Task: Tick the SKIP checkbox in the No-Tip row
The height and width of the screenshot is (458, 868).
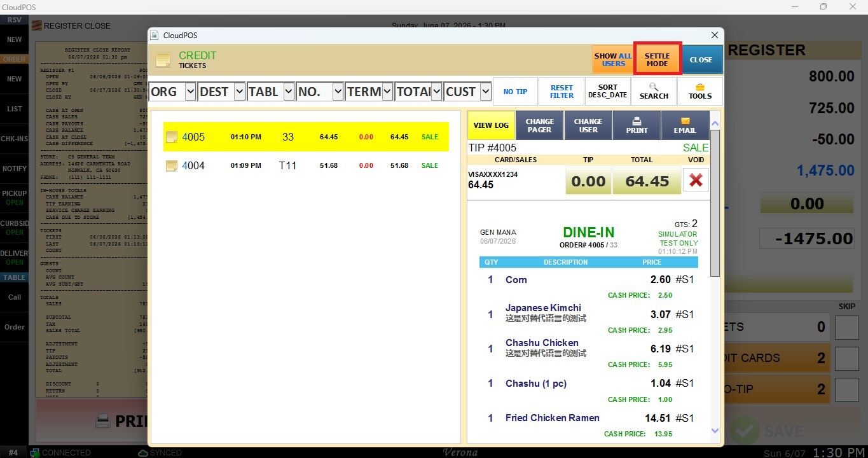Action: [846, 390]
